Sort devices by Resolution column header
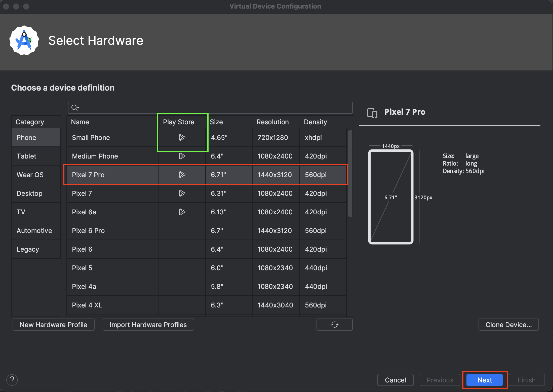This screenshot has width=553, height=392. [272, 122]
